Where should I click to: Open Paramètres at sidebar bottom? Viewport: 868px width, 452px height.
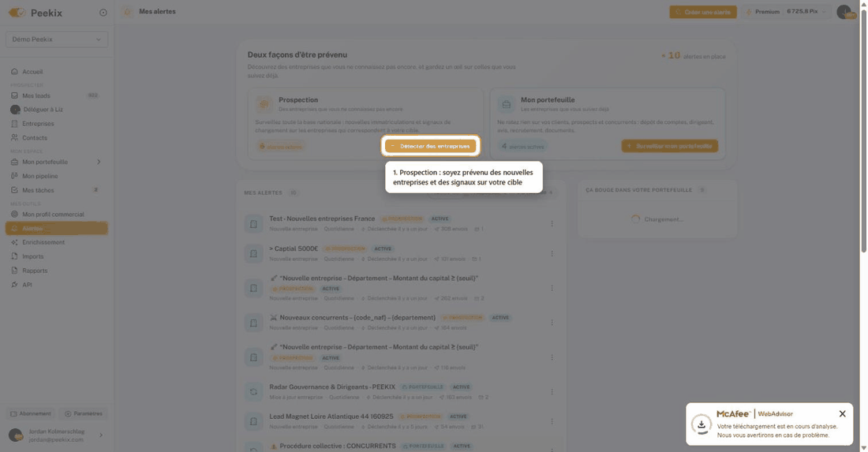(83, 413)
